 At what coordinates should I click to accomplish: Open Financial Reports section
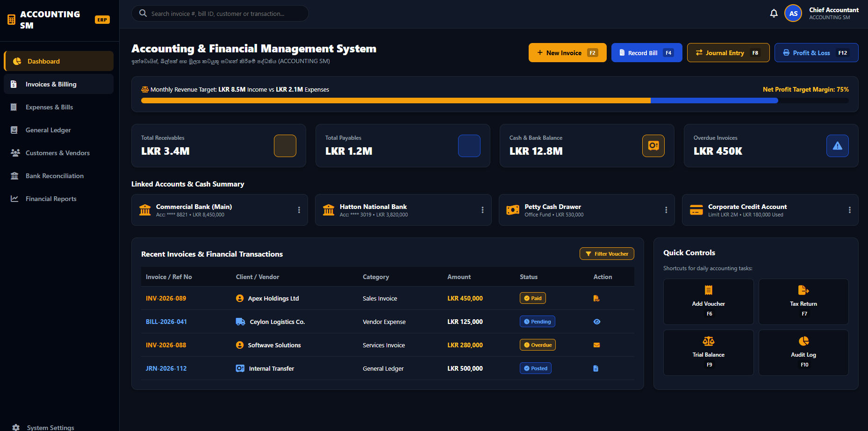[58, 199]
